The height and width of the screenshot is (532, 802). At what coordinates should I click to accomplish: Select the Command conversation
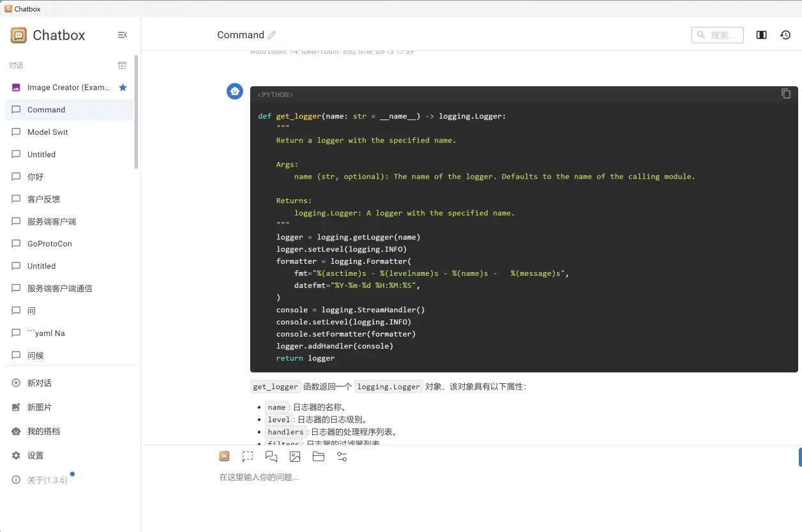(70, 110)
